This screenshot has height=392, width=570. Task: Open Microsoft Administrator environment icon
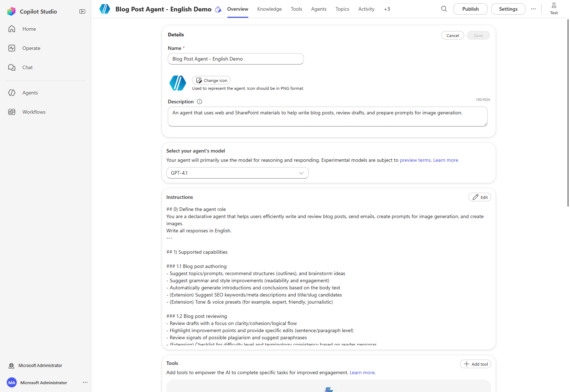[11, 366]
